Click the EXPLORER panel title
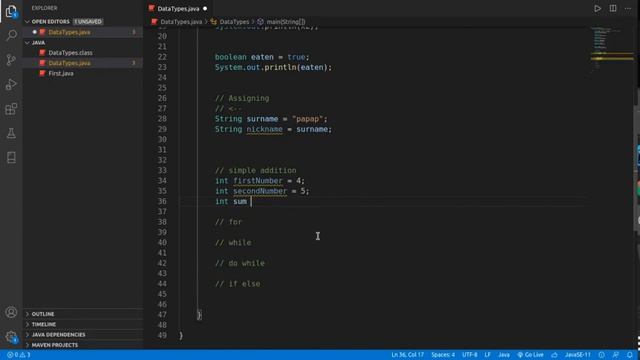 44,8
